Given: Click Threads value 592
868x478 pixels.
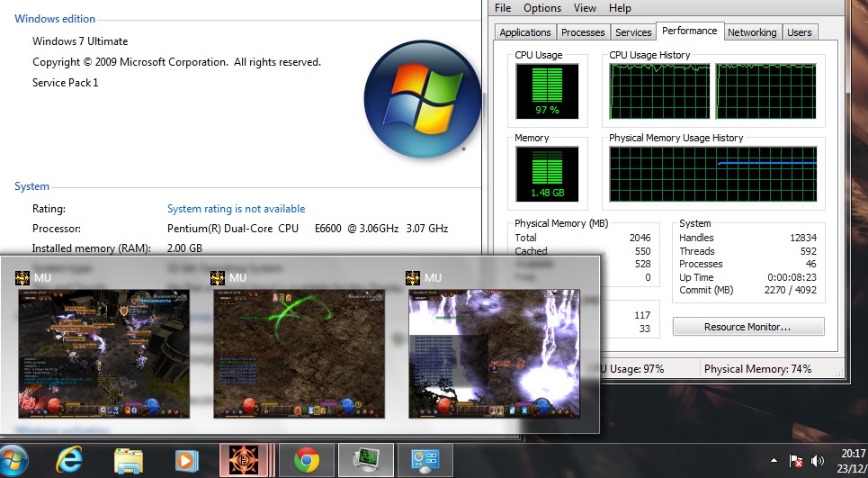Looking at the screenshot, I should [x=809, y=251].
